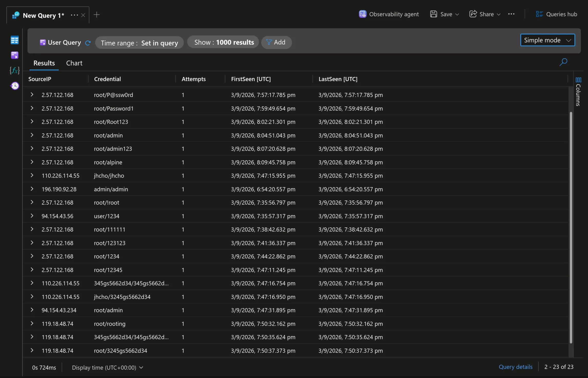This screenshot has width=588, height=378.
Task: Change the Time range setting
Action: (x=139, y=43)
